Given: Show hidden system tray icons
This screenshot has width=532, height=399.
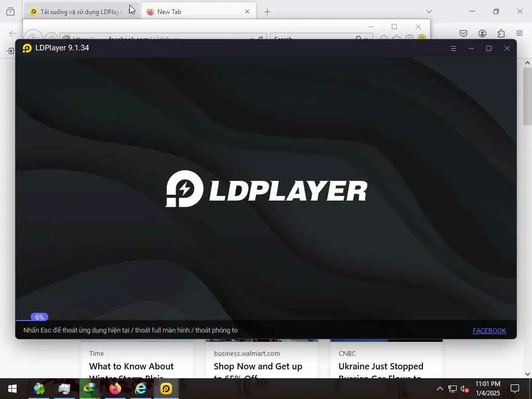Looking at the screenshot, I should tap(440, 389).
